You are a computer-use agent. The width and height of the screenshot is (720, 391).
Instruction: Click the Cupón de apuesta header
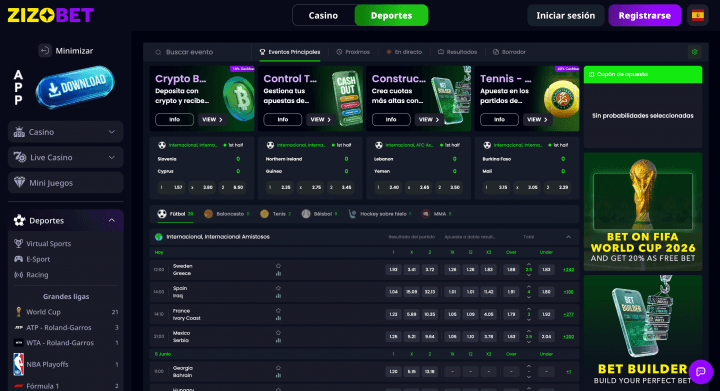[x=643, y=74]
